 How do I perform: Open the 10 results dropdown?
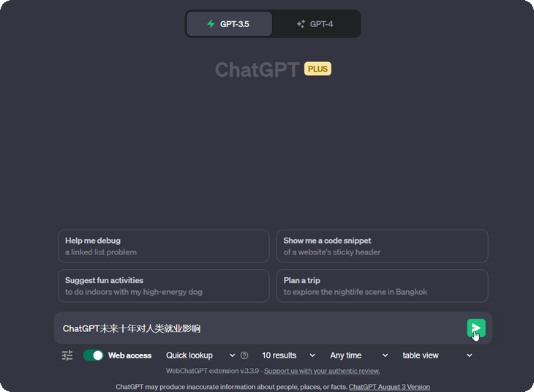pos(288,355)
